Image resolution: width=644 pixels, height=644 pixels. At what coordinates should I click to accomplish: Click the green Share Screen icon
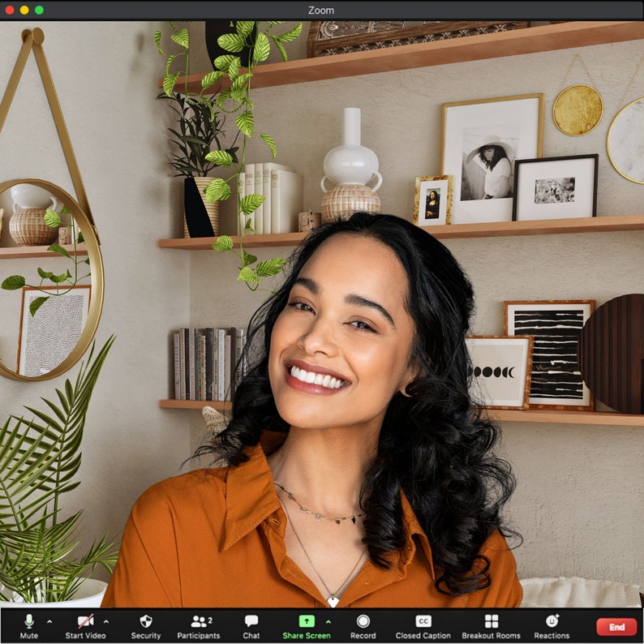pos(307,621)
